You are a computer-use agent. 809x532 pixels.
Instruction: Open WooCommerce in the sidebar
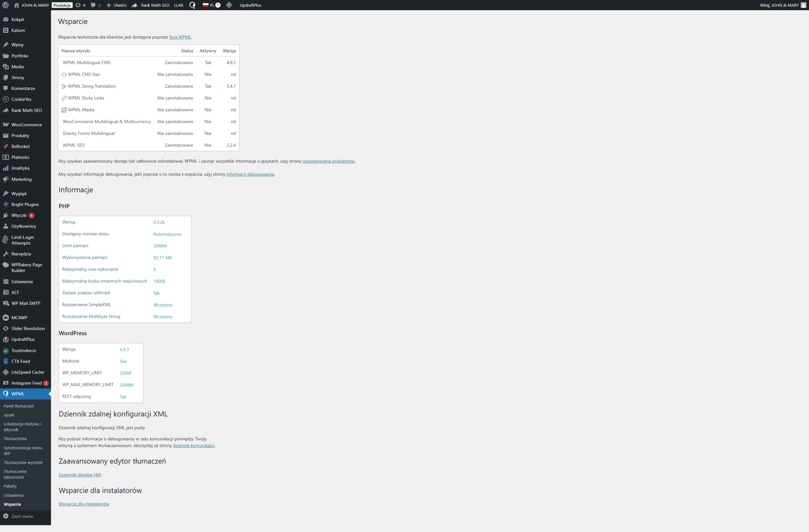(x=27, y=125)
